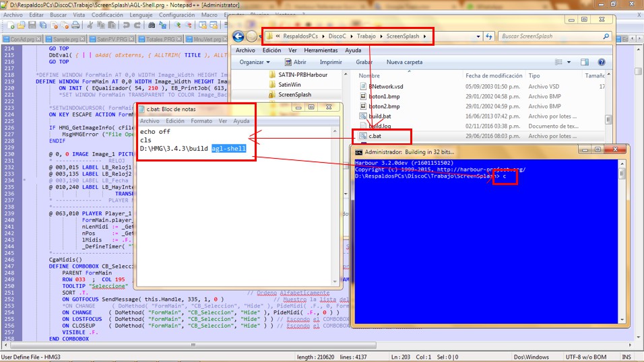Click the Paste icon in Notepad++ toolbar
This screenshot has height=362, width=644.
click(111, 26)
